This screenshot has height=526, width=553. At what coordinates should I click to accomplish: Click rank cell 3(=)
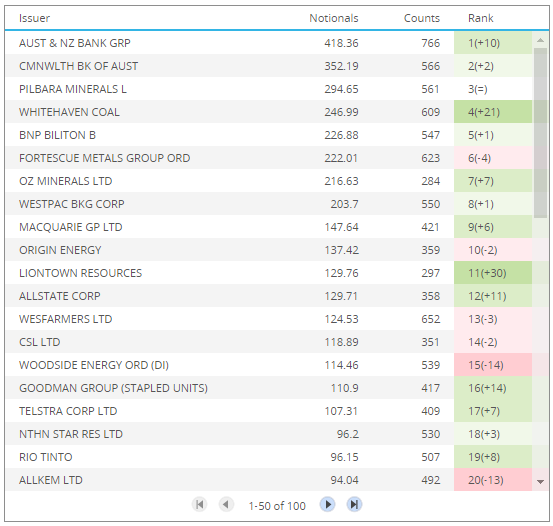pyautogui.click(x=493, y=89)
